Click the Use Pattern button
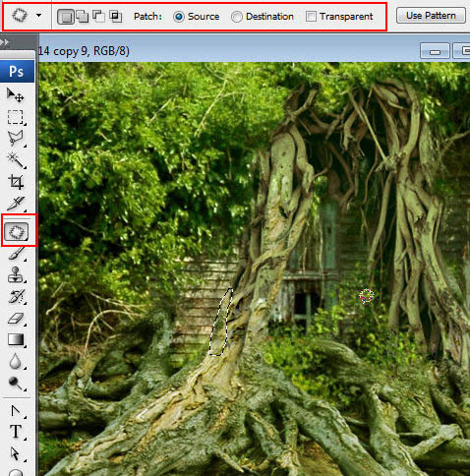Viewport: 470px width, 476px height. (x=431, y=16)
